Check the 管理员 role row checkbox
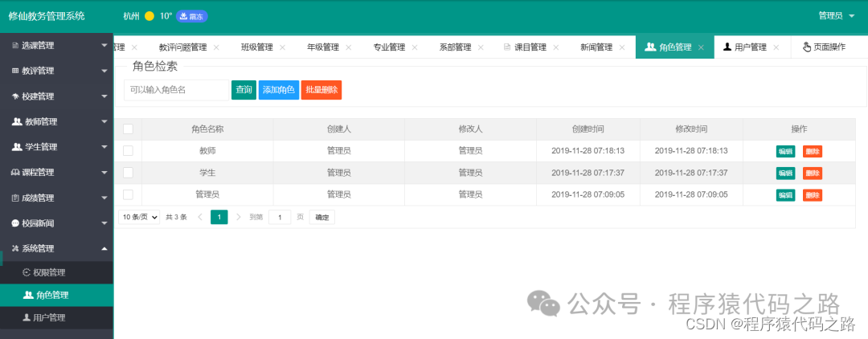868x339 pixels. pos(128,194)
